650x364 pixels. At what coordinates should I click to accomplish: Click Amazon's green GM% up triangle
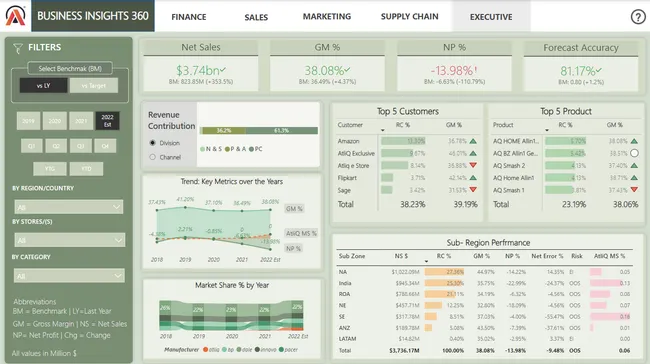point(473,141)
